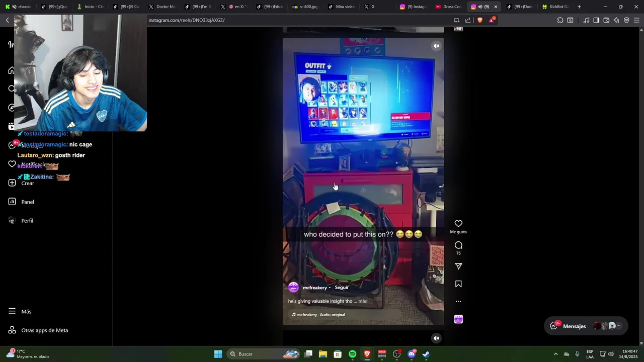Open Windows Start menu
Viewport: 644px width, 362px height.
point(218,354)
